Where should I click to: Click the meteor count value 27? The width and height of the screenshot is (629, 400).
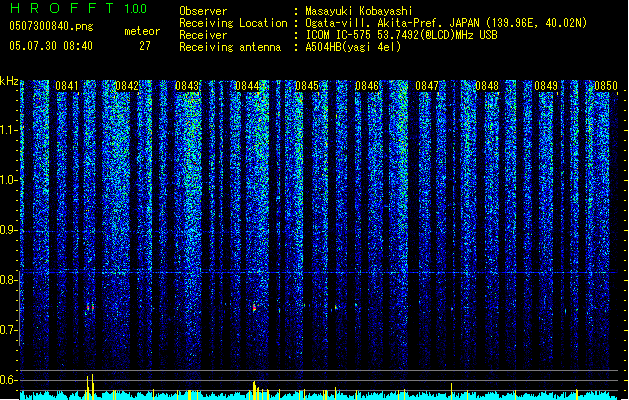click(x=145, y=46)
